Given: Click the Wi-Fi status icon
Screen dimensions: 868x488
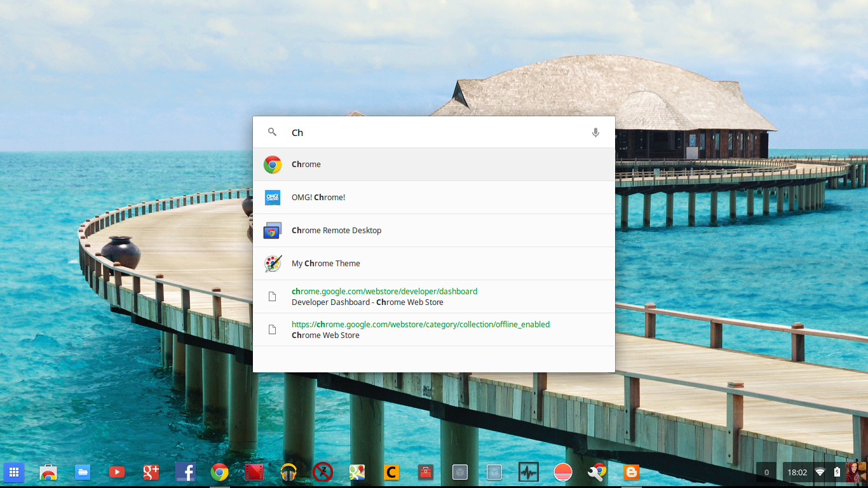Looking at the screenshot, I should tap(820, 472).
